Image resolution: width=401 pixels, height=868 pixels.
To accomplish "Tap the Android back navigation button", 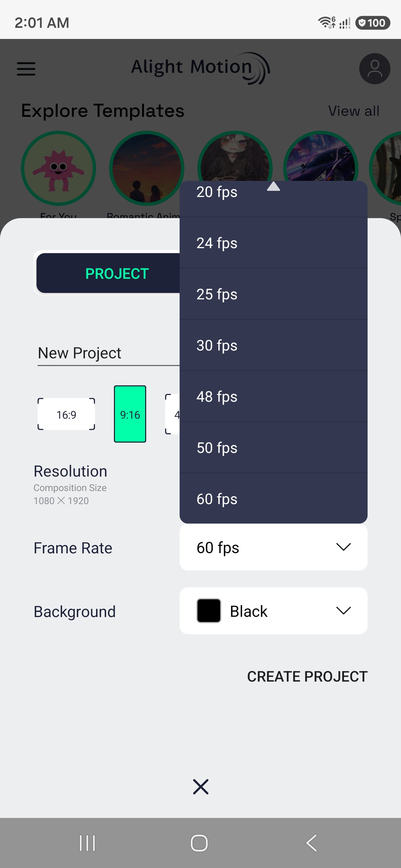I will (x=312, y=843).
